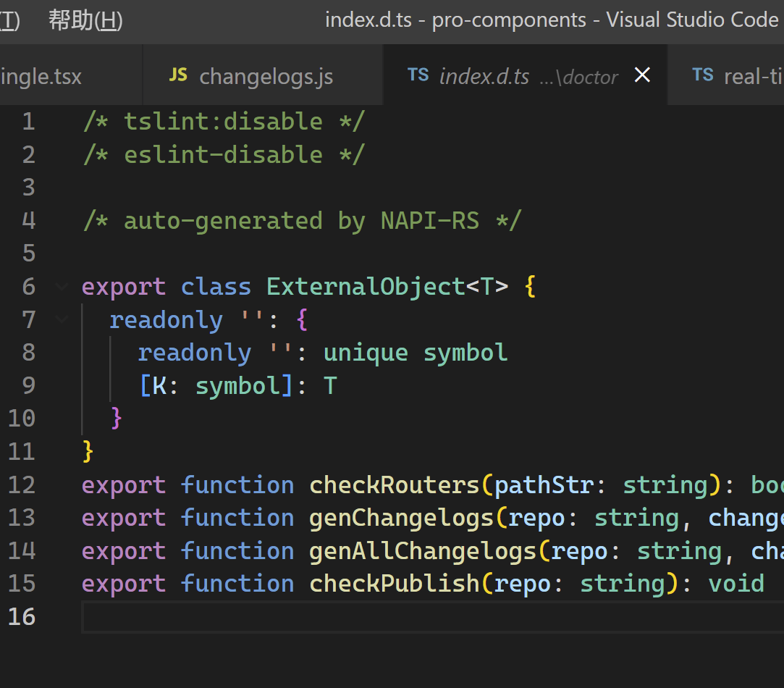Screen dimensions: 784x688
Task: Activate the real-ti TypeScript tab
Action: [x=746, y=76]
